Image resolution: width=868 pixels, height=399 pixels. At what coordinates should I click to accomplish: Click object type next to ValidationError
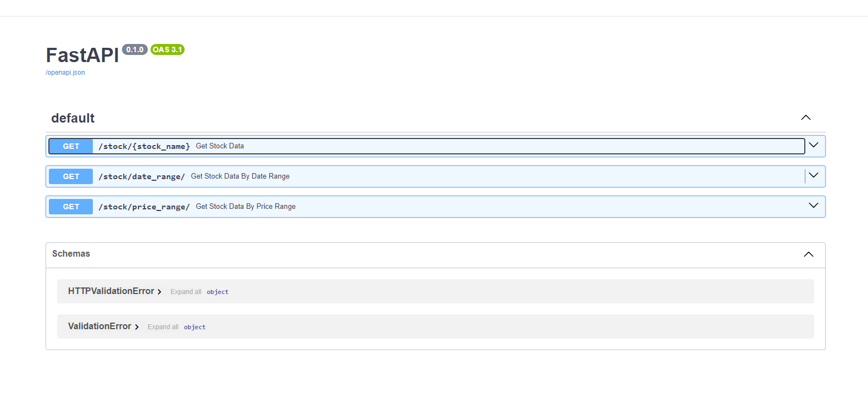pyautogui.click(x=194, y=327)
